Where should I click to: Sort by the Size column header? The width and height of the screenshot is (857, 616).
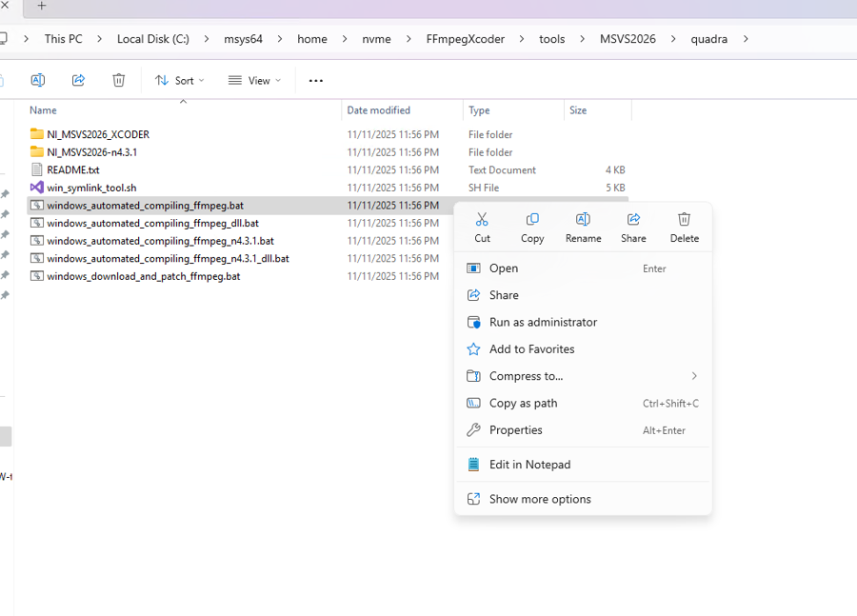tap(578, 110)
